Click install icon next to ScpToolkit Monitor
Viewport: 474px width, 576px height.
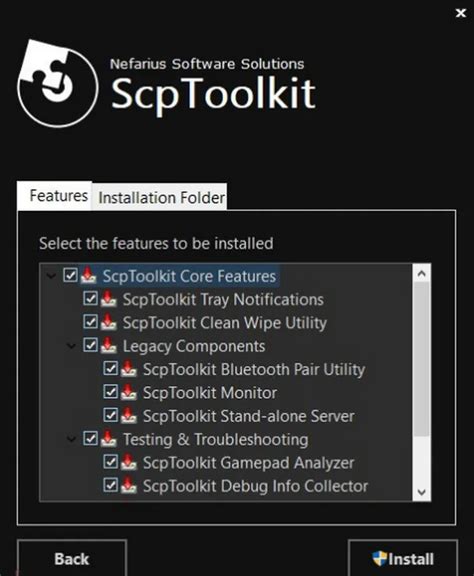[129, 392]
